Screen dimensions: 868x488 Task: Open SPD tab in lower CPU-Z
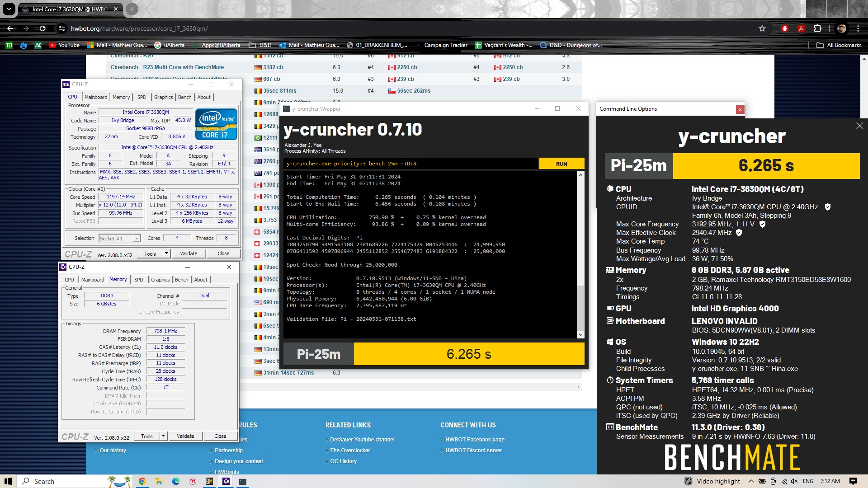(139, 280)
